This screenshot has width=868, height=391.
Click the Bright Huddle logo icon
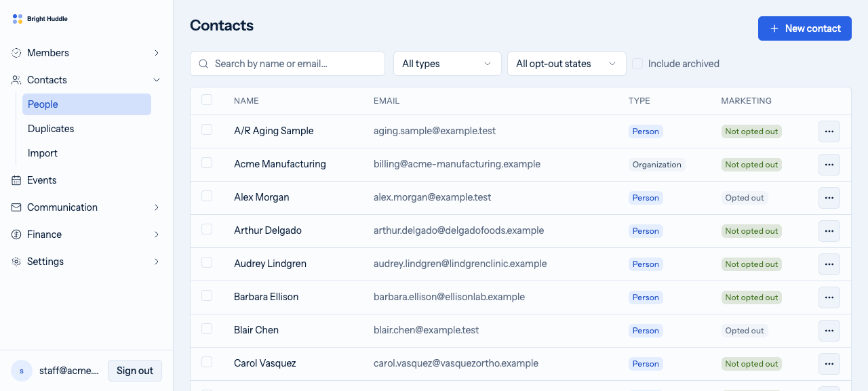pos(18,19)
